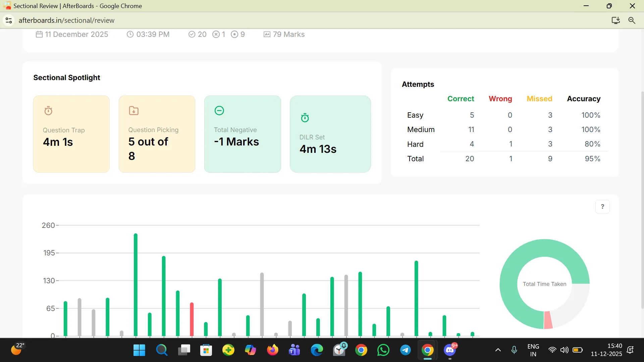Image resolution: width=644 pixels, height=362 pixels.
Task: Click the pink segment of the donut chart
Action: 548,320
